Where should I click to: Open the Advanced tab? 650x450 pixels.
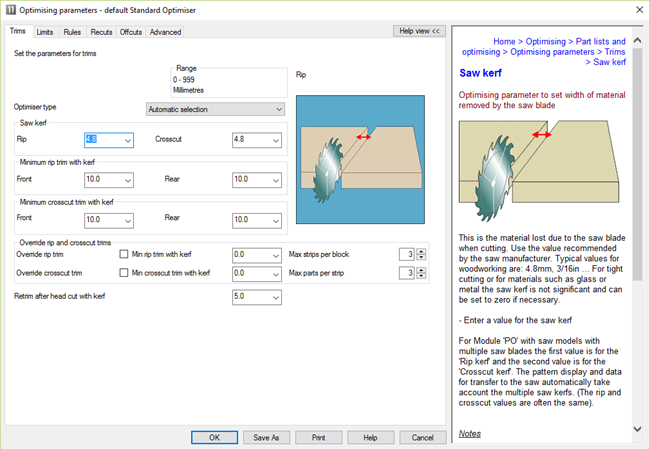pos(165,32)
